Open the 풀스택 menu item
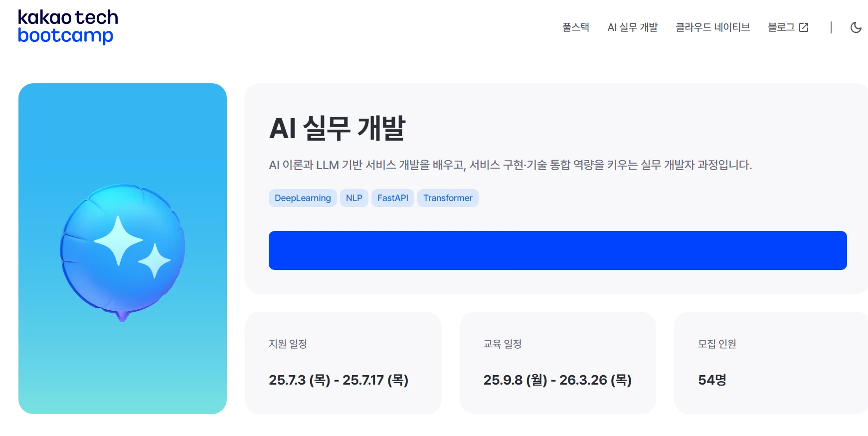868x436 pixels. point(575,27)
